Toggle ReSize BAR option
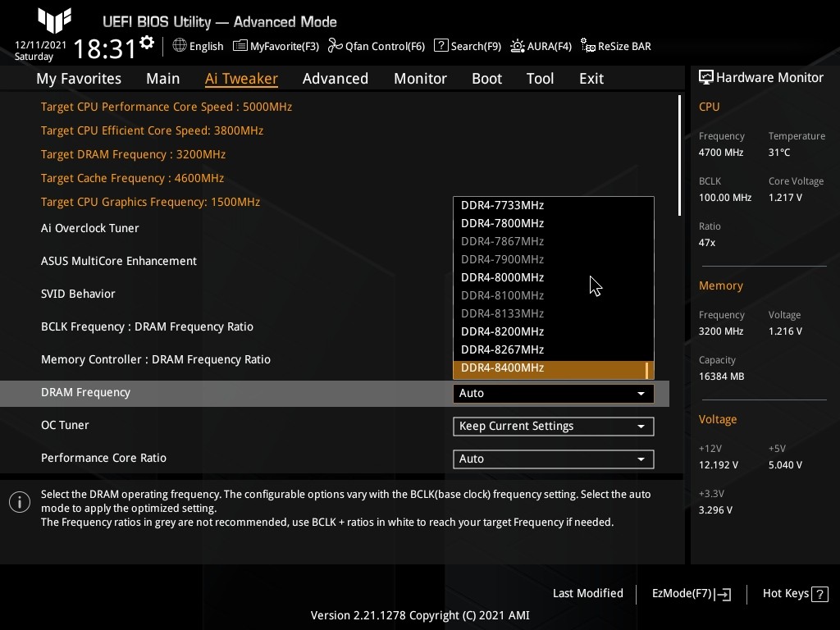This screenshot has width=840, height=630. click(616, 46)
